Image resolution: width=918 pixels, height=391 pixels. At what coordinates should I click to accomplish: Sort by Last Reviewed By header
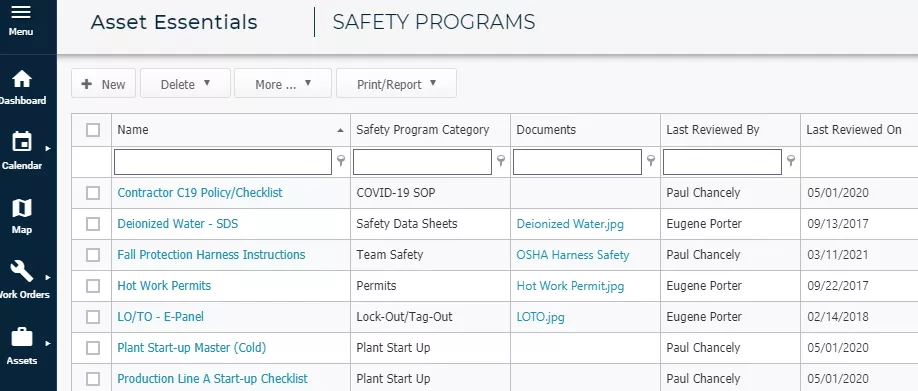(713, 130)
